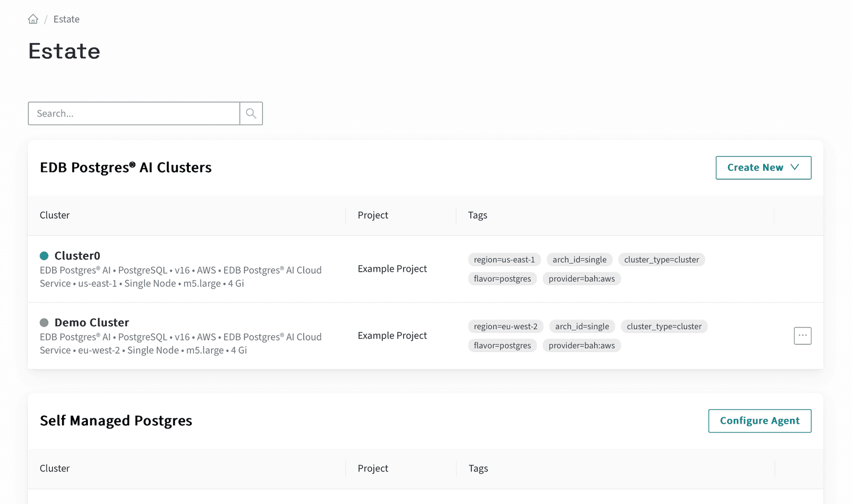Click the Cluster column header
Viewport: 852px width, 504px height.
pos(54,215)
